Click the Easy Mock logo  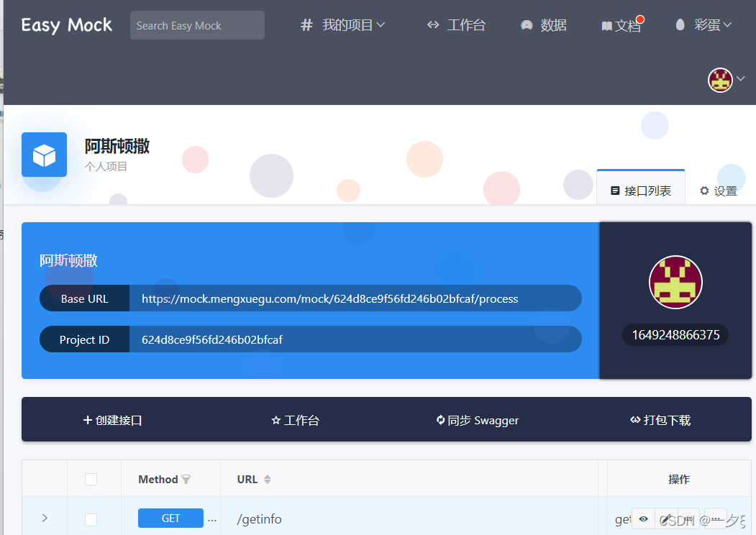(x=66, y=25)
